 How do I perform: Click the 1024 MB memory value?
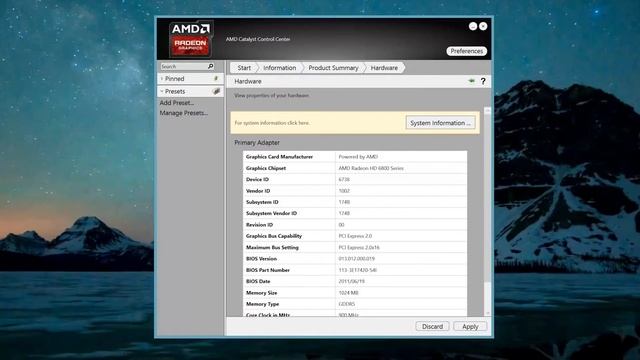349,293
